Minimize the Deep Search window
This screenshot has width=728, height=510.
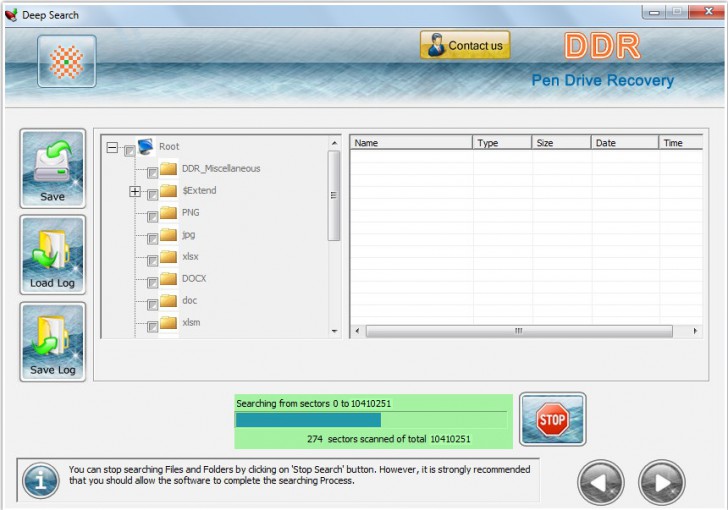coord(654,12)
